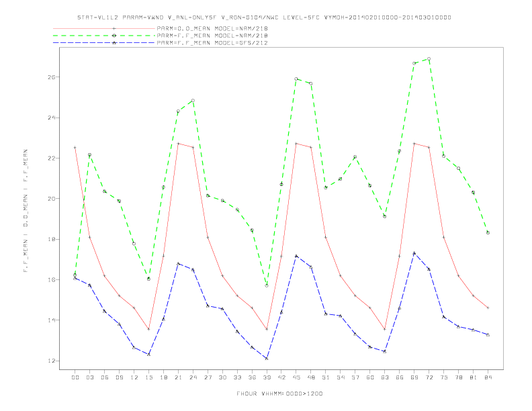The image size is (532, 411).
Task: Click blue triangle data point at forecast hour 69
Action: pos(414,253)
